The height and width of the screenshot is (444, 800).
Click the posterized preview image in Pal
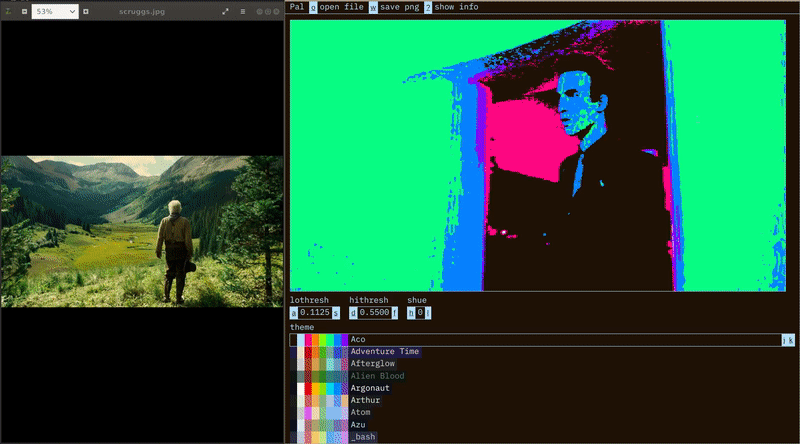538,156
